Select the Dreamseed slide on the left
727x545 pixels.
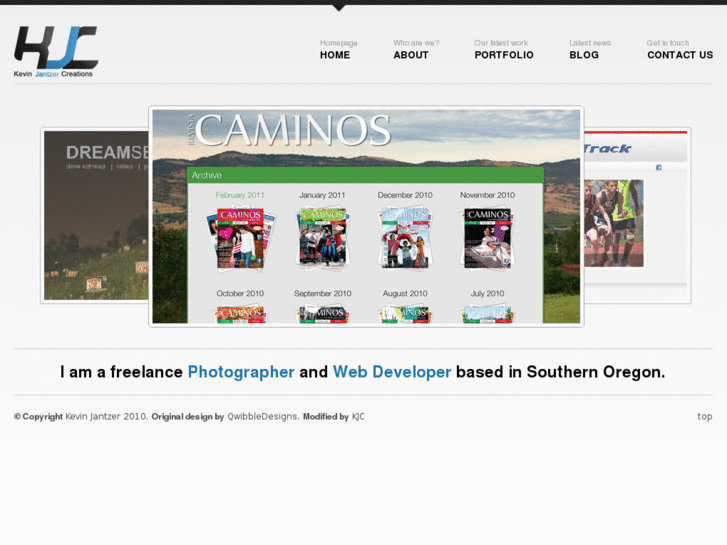pos(96,216)
